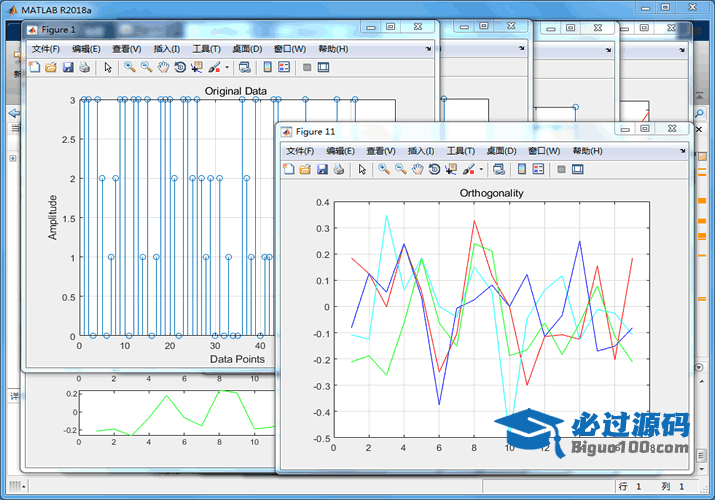Click New Figure icon in Figure 1 toolbar
Image resolution: width=715 pixels, height=500 pixels.
(35, 67)
